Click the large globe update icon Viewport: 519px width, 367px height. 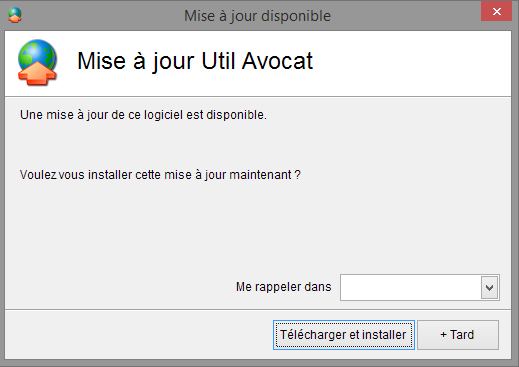click(37, 62)
